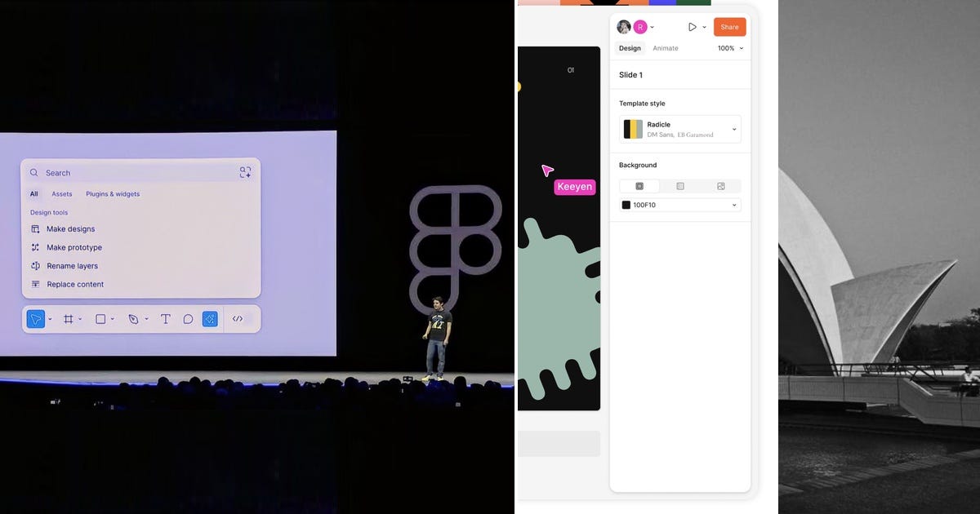Select the Rectangle shape tool
The image size is (980, 514).
pyautogui.click(x=101, y=319)
